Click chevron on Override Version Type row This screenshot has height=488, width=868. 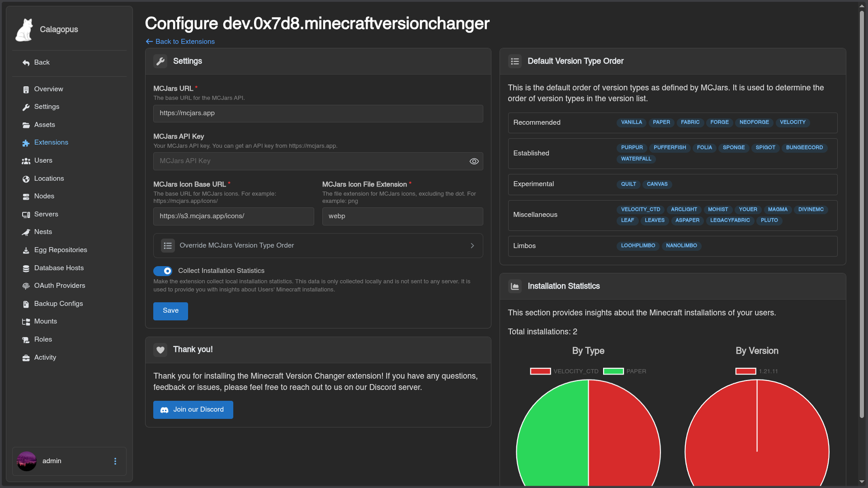click(x=472, y=245)
